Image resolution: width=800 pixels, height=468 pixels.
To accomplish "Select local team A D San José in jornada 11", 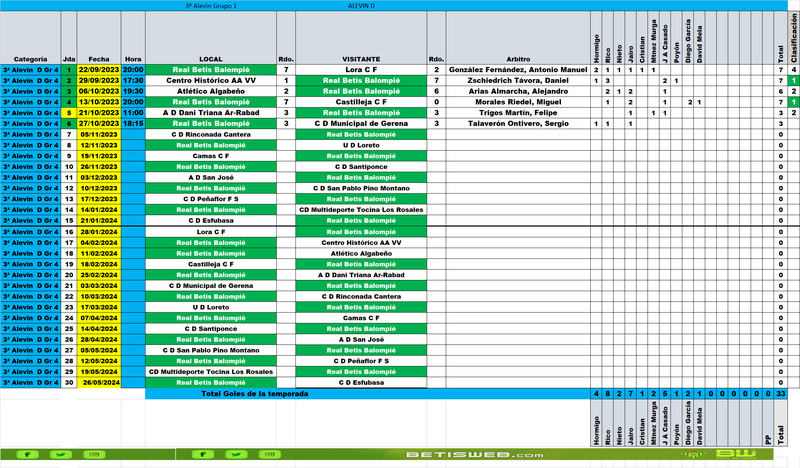I will pos(211,178).
